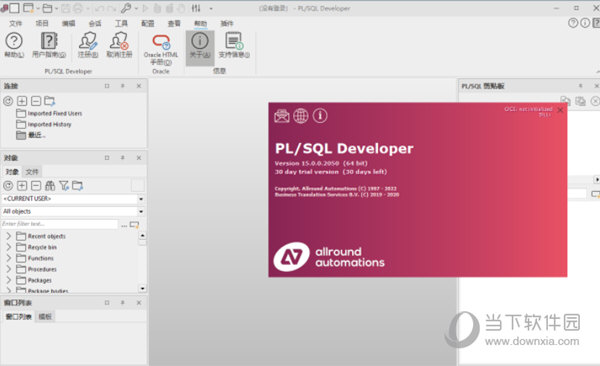This screenshot has height=366, width=600.
Task: Expand the Packages folder
Action: 8,280
